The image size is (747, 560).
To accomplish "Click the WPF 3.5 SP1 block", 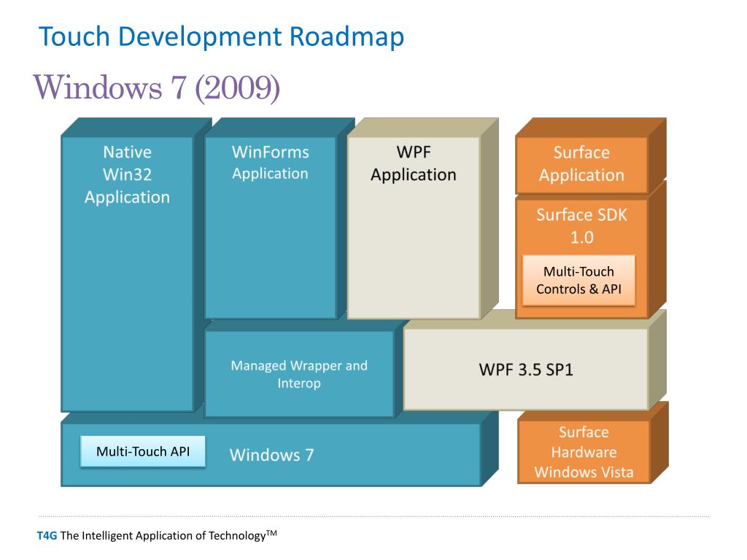I will [526, 370].
